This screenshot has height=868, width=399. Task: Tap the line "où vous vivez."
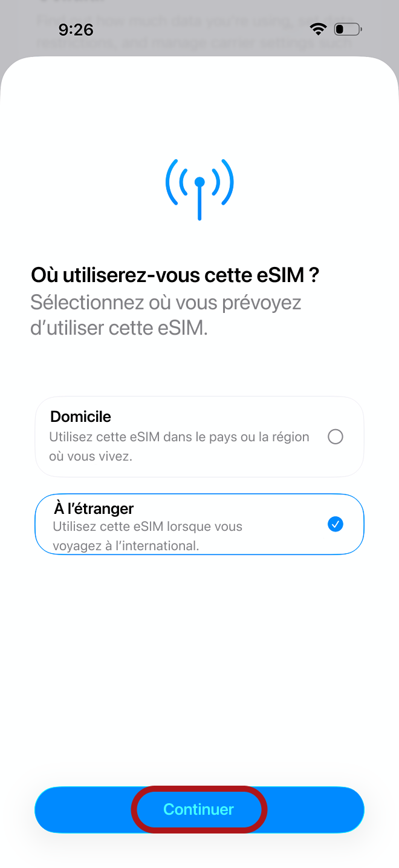pos(90,456)
